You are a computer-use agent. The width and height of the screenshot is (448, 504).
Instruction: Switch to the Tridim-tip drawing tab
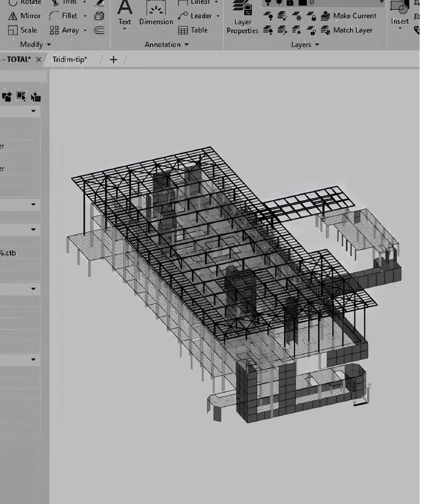pos(70,60)
